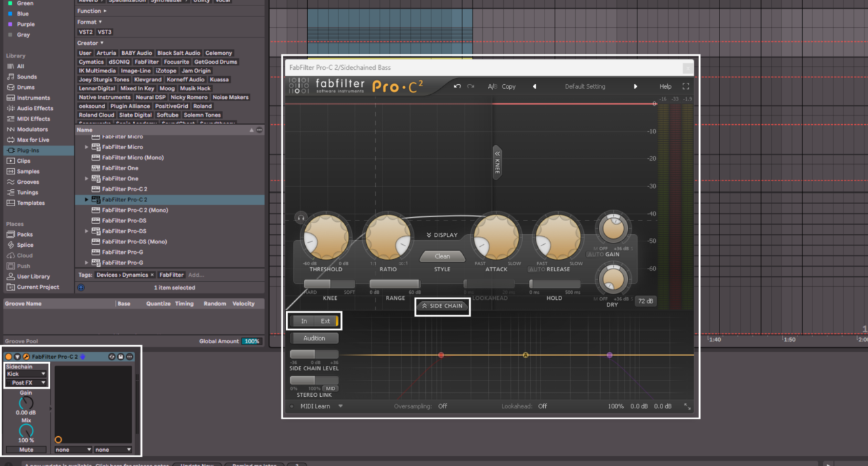
Task: Click the hot-swap preset icon on device
Action: click(x=112, y=357)
